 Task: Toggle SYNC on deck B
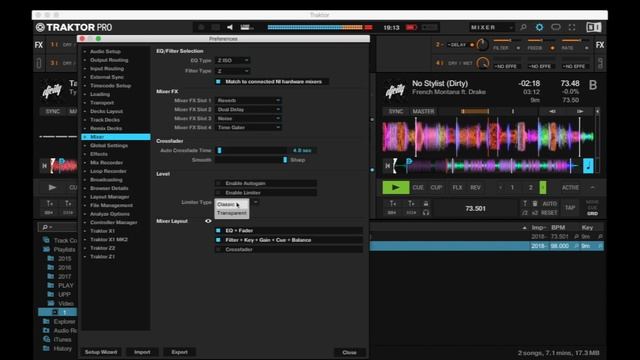click(396, 111)
